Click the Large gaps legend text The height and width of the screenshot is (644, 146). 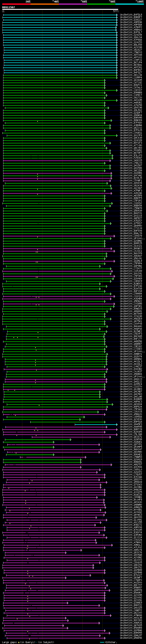10,642
